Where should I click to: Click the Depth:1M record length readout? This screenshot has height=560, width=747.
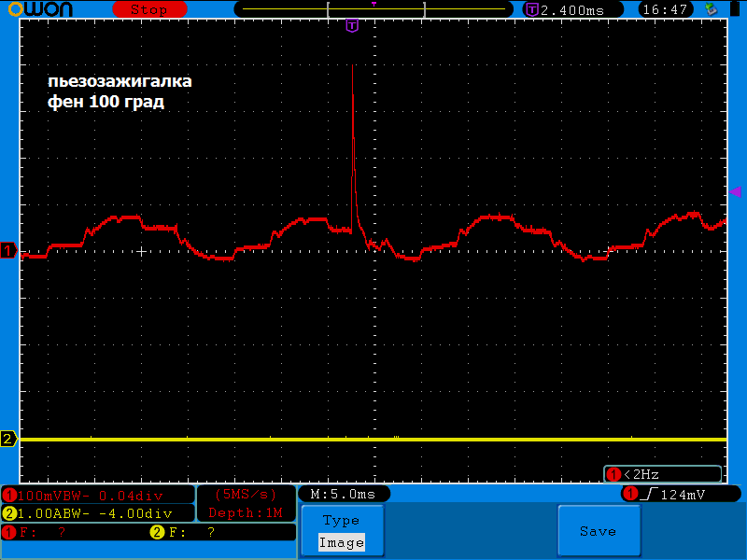click(x=247, y=512)
